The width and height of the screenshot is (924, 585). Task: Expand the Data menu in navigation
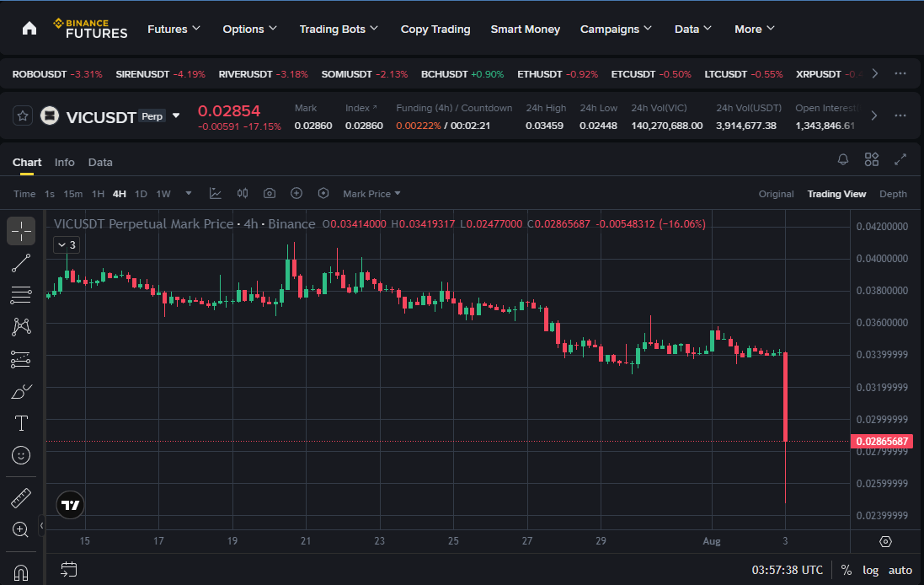tap(693, 29)
